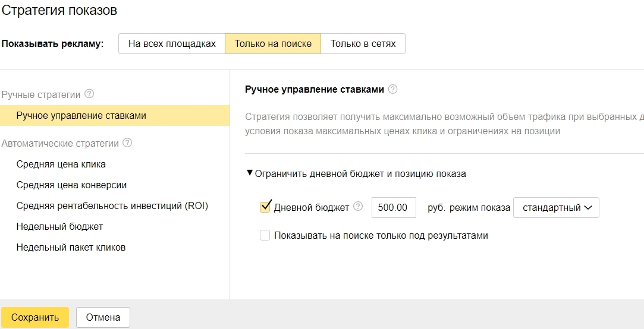
Task: Click help icon beside Ручное управление ставками heading
Action: point(392,90)
